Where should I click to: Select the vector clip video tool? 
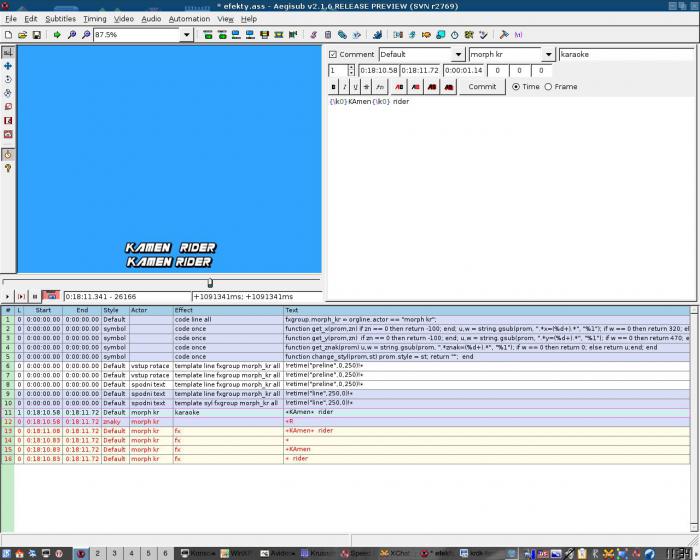(x=8, y=134)
